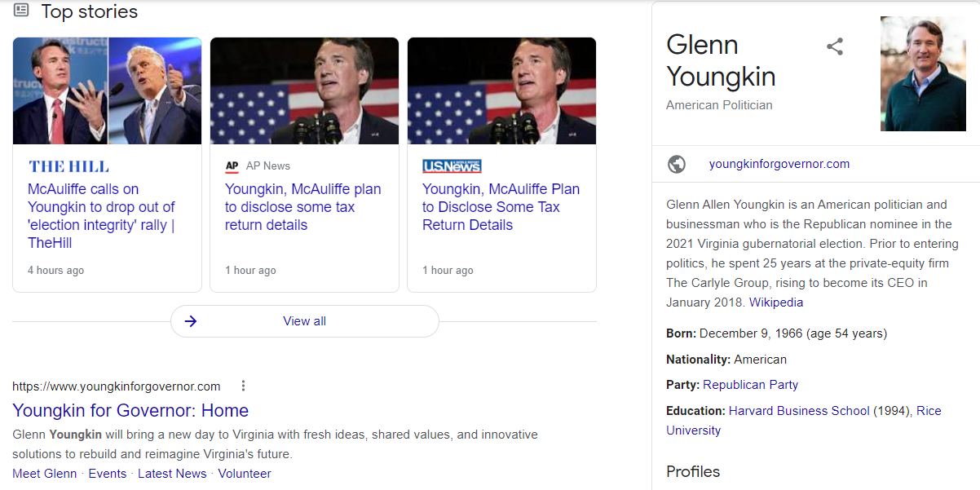
Task: Click the Harvard Business School link
Action: coord(799,411)
